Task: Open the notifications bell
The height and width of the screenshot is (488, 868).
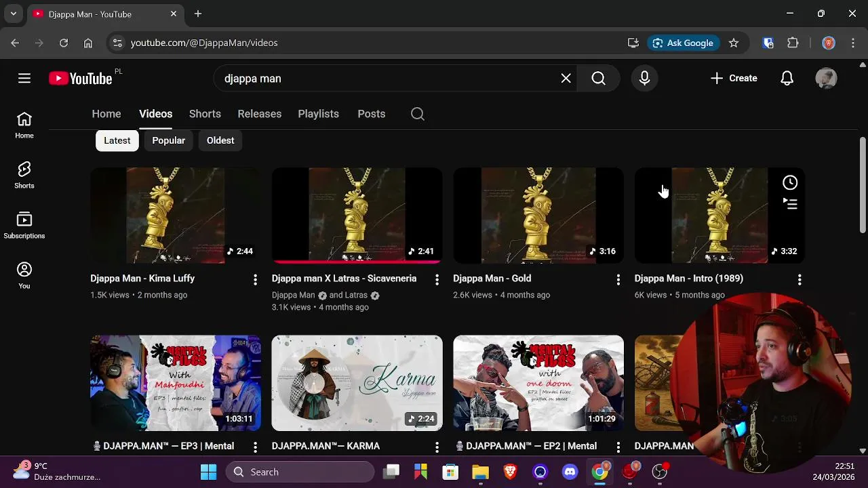Action: (x=787, y=79)
